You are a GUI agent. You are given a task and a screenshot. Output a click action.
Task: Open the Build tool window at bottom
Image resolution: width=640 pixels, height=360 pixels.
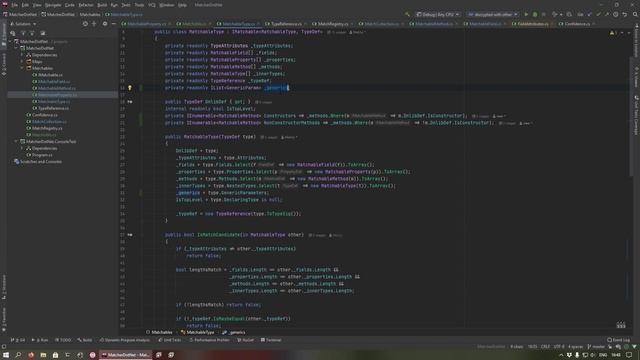tap(84, 340)
